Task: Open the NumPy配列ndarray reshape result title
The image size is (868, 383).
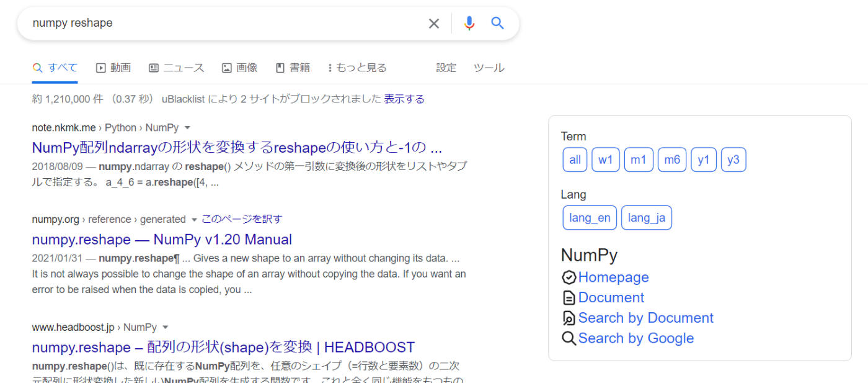Action: (237, 148)
